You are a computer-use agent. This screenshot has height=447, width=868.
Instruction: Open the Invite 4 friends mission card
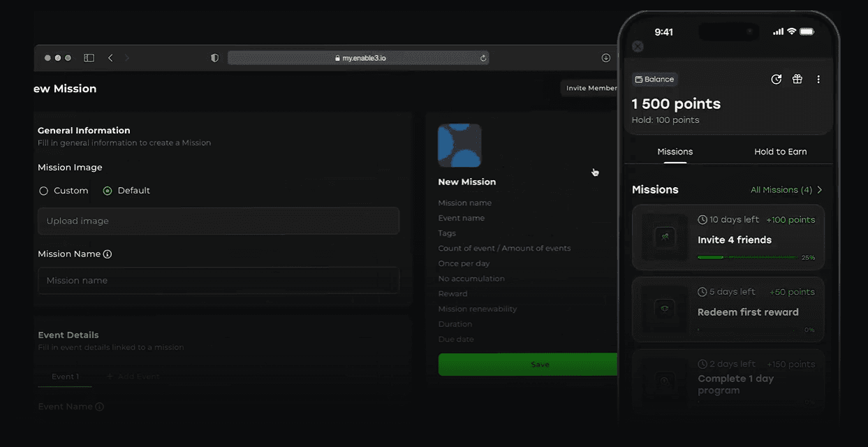pos(728,237)
